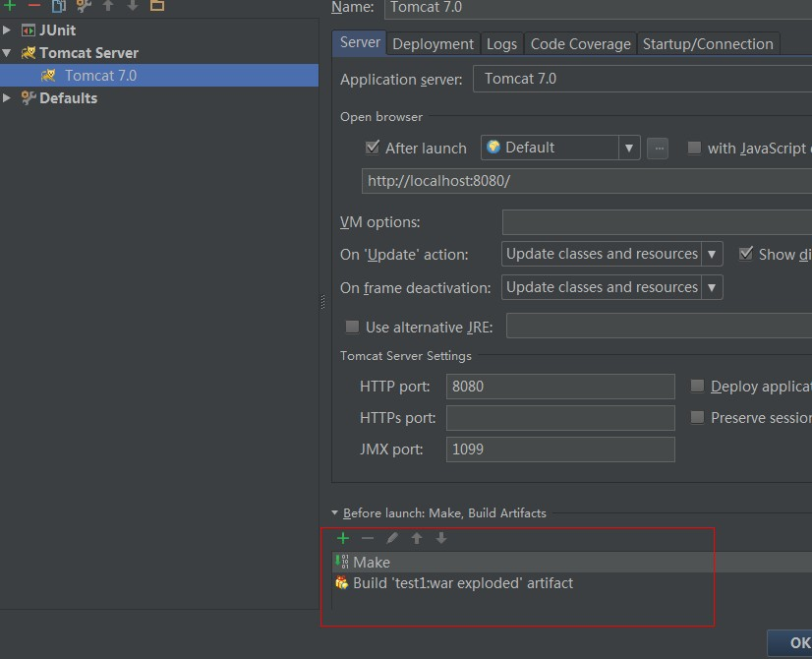Toggle Show dialog checkbox
812x659 pixels.
746,254
